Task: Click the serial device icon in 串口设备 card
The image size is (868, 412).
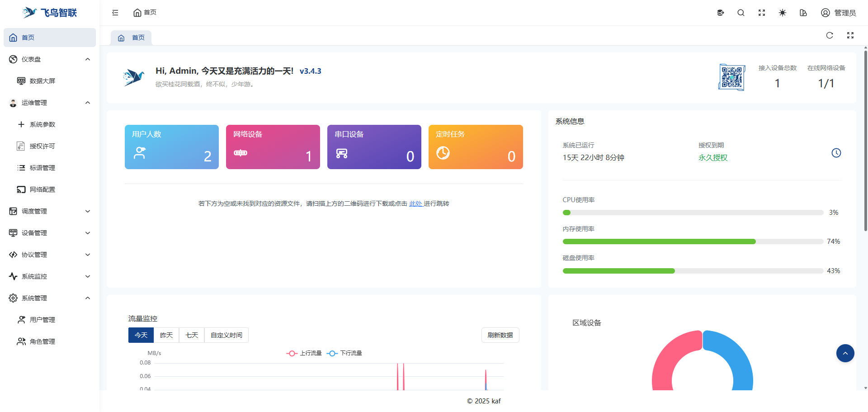Action: [x=342, y=153]
